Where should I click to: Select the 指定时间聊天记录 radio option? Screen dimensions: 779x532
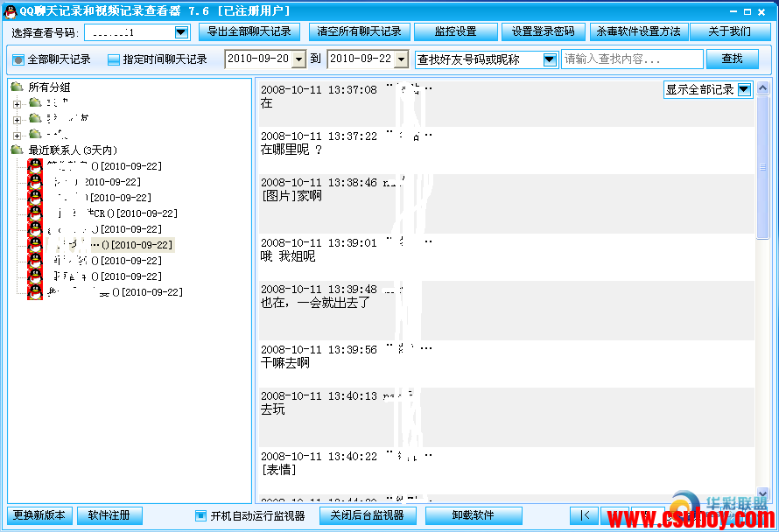click(114, 59)
